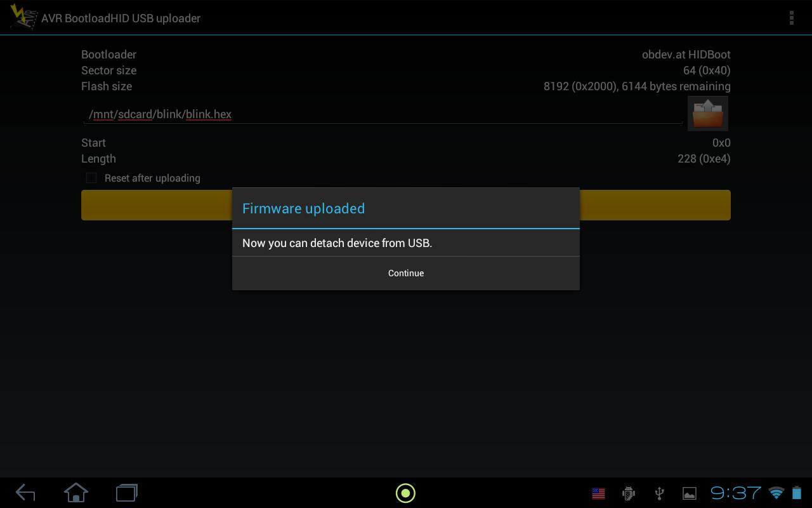Image resolution: width=812 pixels, height=508 pixels.
Task: Open the Recent Apps switcher
Action: [126, 492]
